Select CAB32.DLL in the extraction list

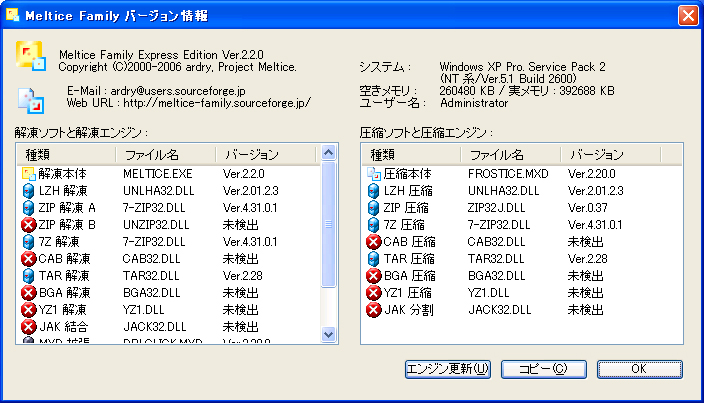pyautogui.click(x=151, y=259)
